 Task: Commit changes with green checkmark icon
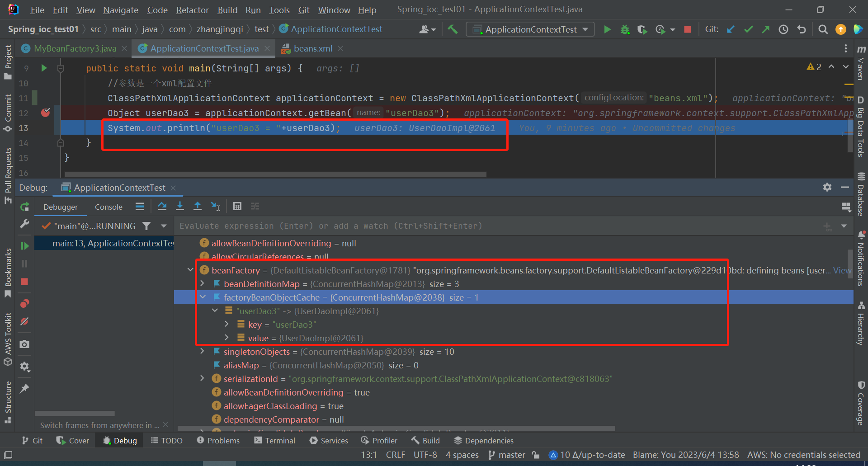(749, 29)
